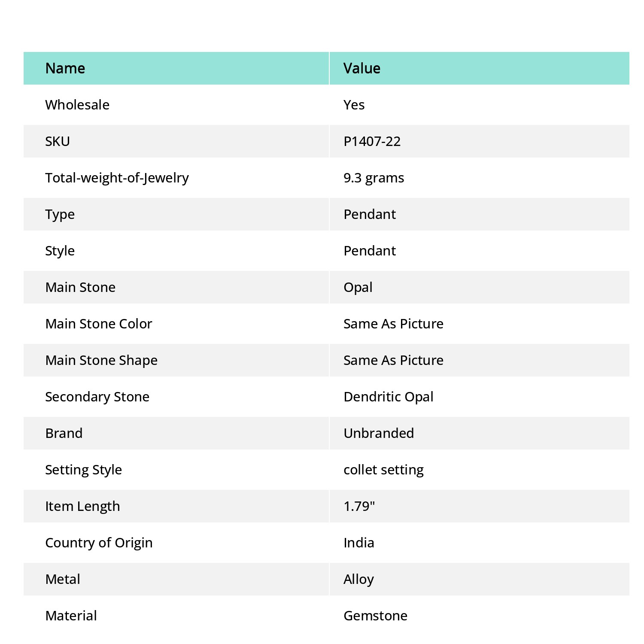This screenshot has height=644, width=644.
Task: Select the 1.79" length value
Action: point(359,506)
